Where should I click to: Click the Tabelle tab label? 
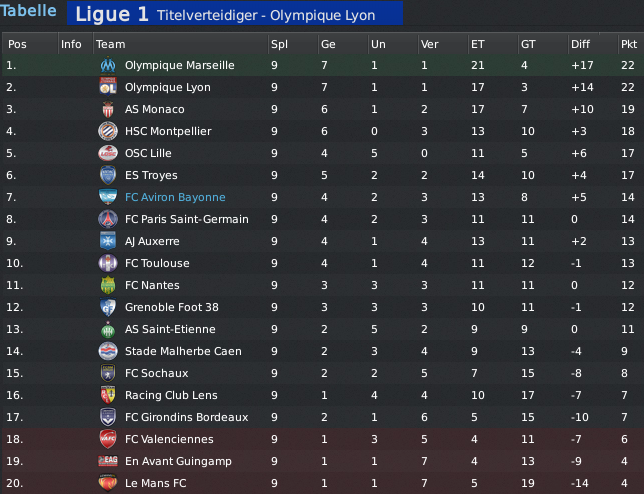[28, 11]
